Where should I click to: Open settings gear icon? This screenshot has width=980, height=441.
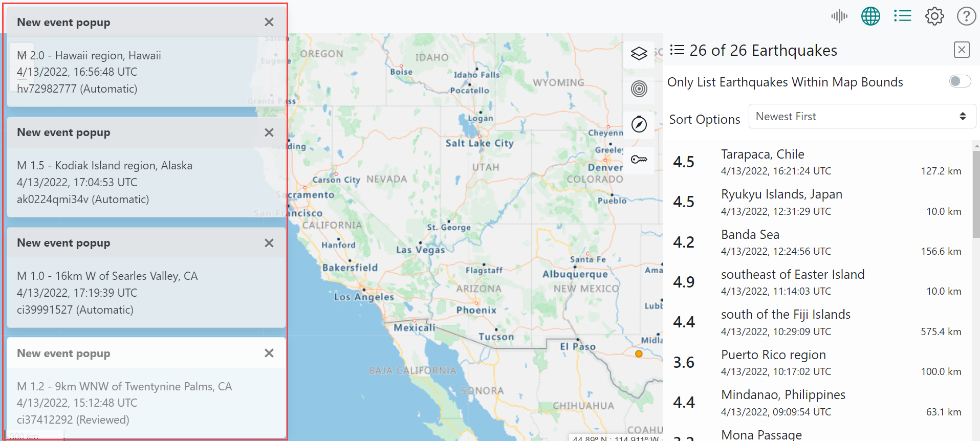tap(934, 16)
